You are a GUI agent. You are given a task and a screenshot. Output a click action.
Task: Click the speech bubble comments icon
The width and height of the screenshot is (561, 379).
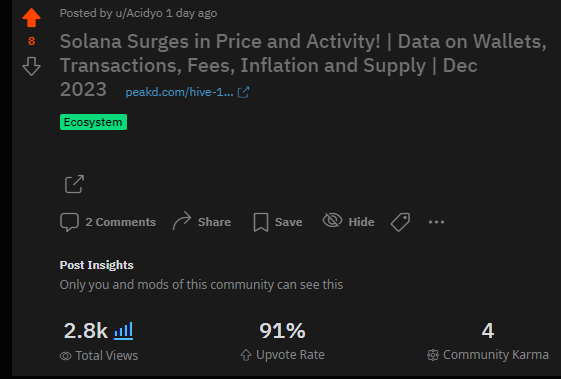69,222
